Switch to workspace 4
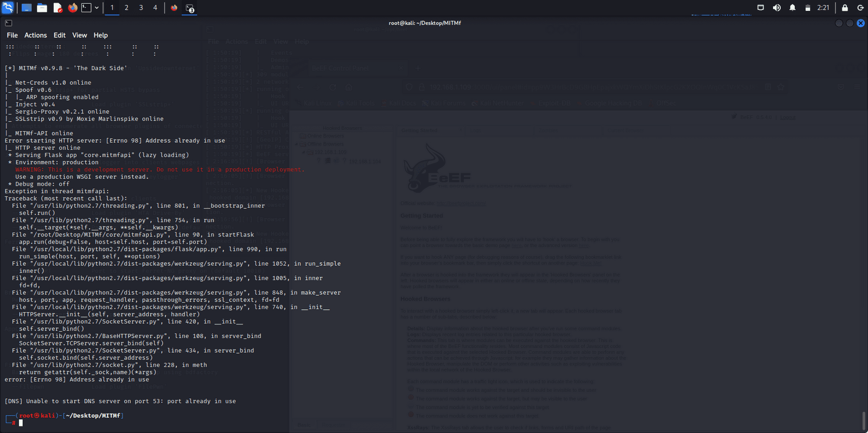This screenshot has width=868, height=433. pos(155,8)
